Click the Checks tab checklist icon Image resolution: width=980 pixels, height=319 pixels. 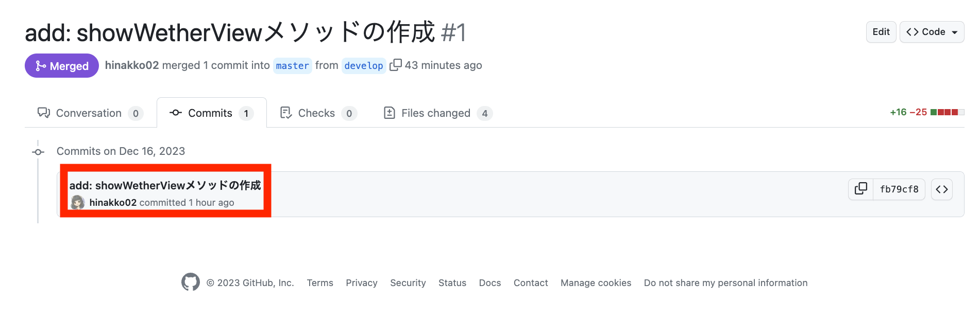[286, 113]
